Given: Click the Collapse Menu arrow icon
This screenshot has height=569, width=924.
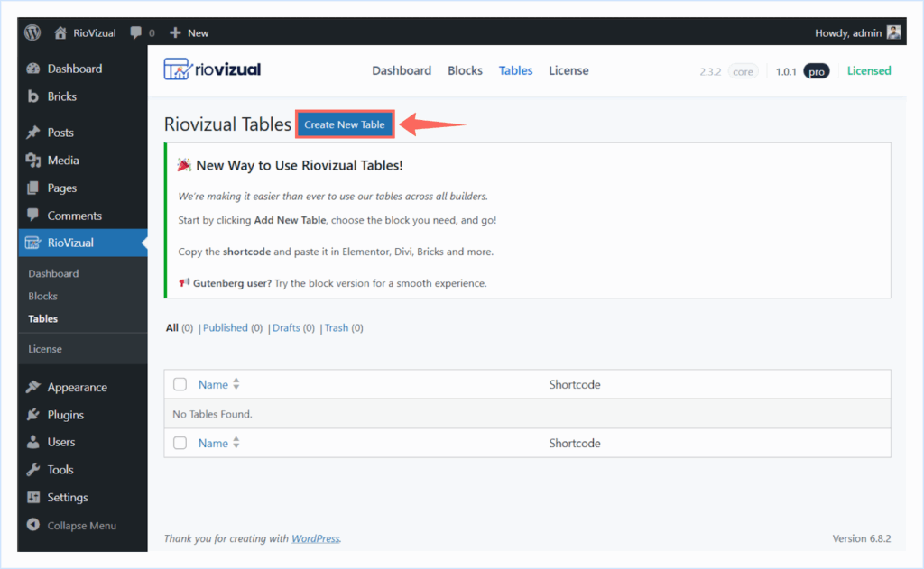Looking at the screenshot, I should click(x=33, y=525).
